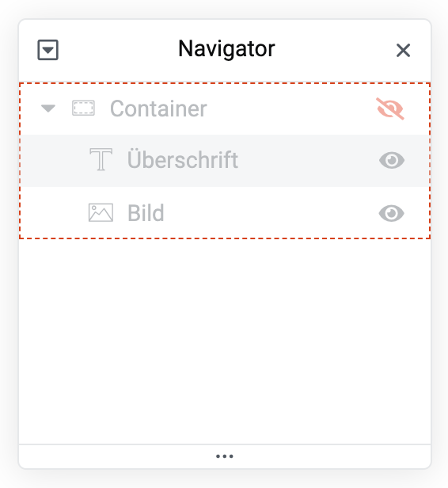Click blank space in Bild row
This screenshot has width=448, height=488.
271,213
